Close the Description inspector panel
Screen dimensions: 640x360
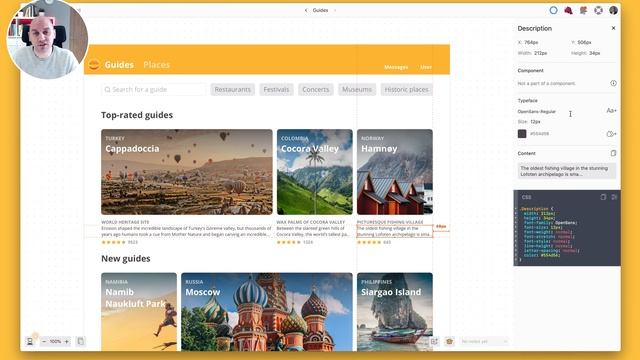click(613, 28)
